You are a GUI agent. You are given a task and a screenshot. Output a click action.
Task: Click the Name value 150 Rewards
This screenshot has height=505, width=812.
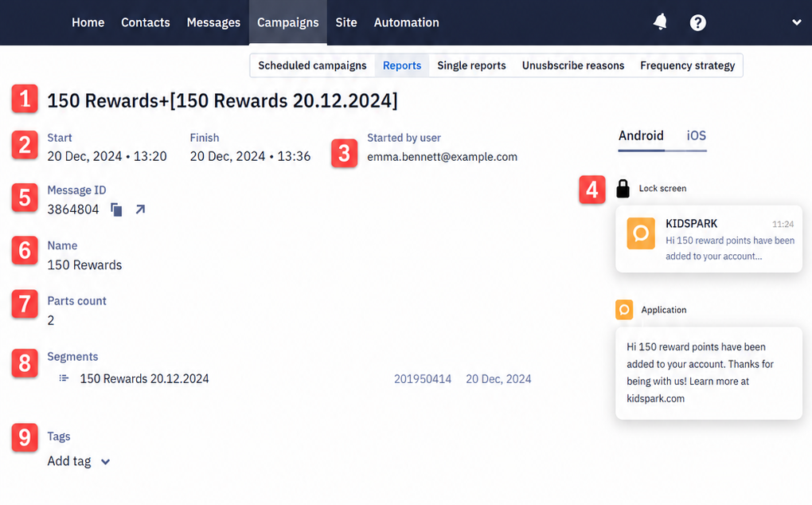pos(84,264)
